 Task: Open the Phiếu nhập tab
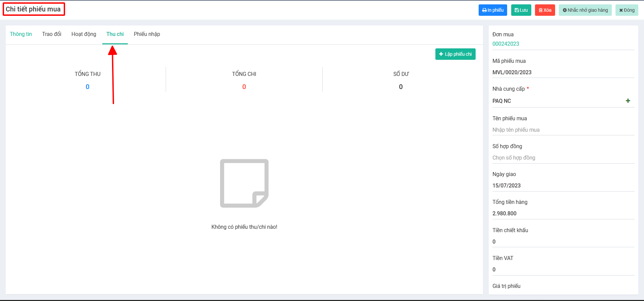pyautogui.click(x=147, y=34)
